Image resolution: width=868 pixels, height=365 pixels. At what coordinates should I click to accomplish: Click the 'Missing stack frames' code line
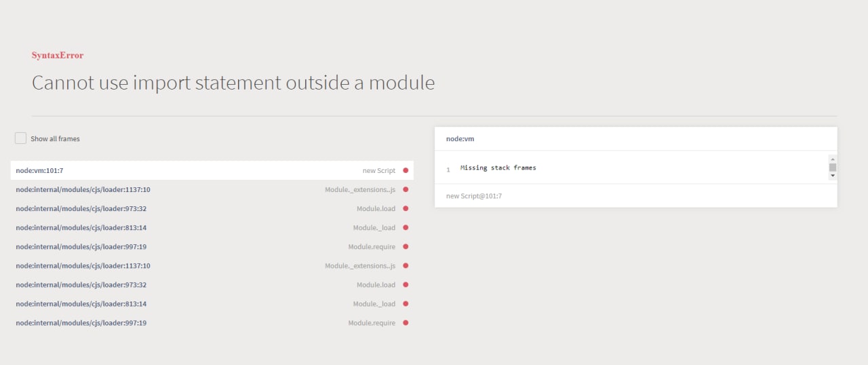point(498,168)
